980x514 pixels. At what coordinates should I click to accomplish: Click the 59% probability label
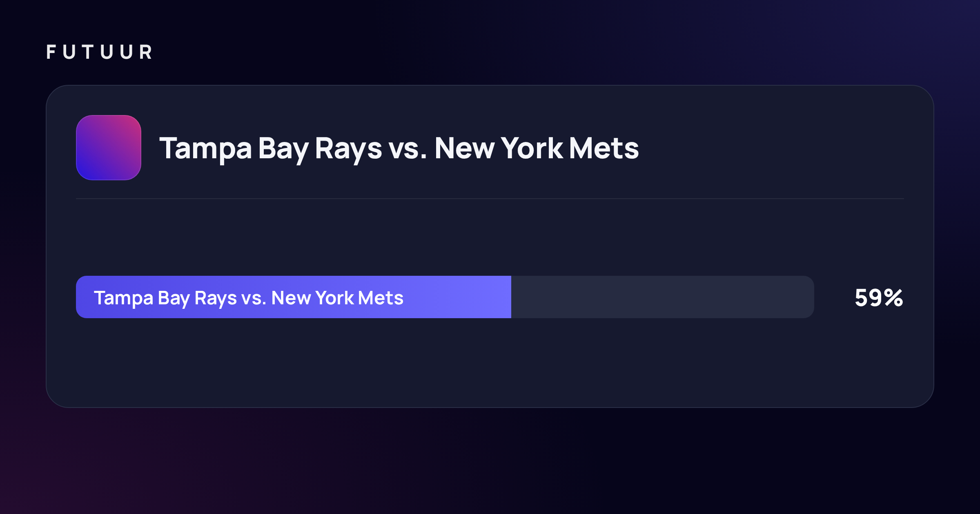tap(879, 298)
